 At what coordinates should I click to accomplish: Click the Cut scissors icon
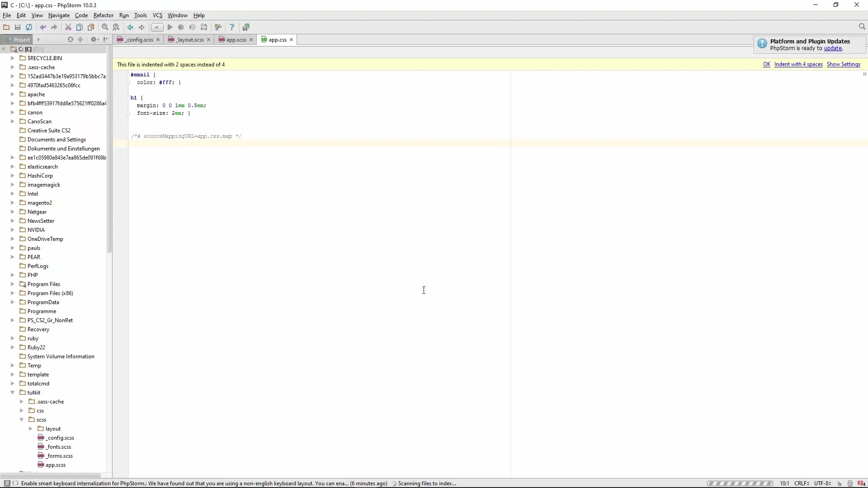coord(68,27)
